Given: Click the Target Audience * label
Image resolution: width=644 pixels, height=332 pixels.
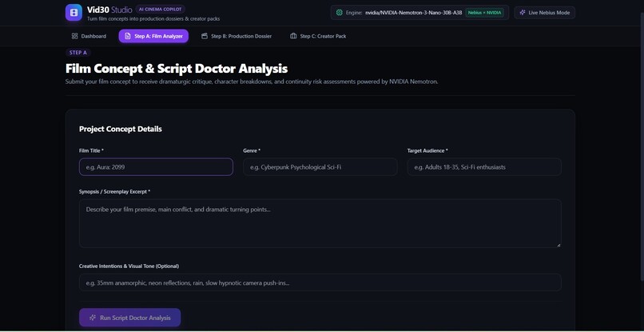Looking at the screenshot, I should click(427, 151).
